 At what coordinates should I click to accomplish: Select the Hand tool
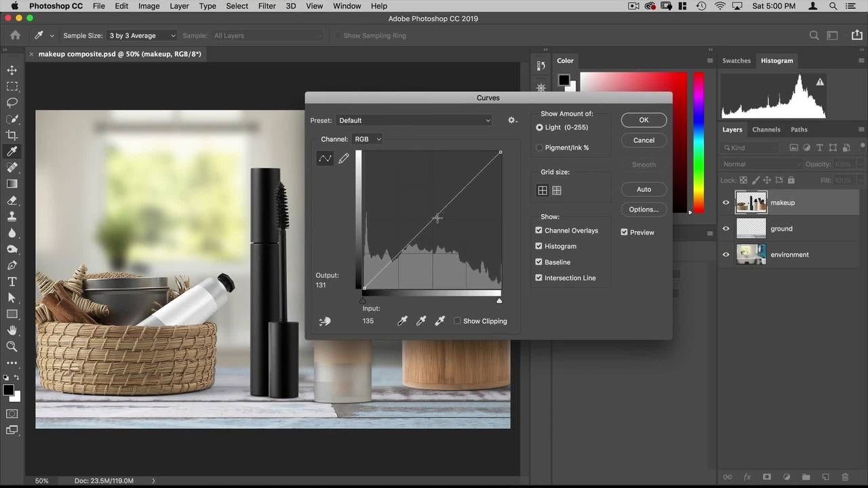pos(12,330)
